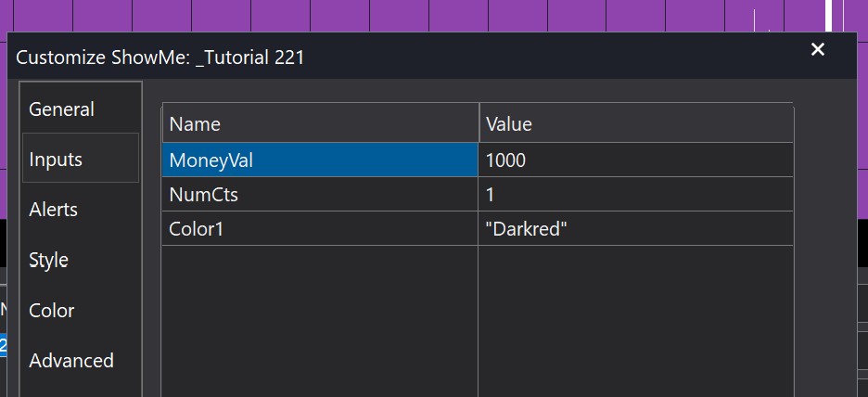Screen dimensions: 868x397
Task: Edit the MoneyVal value 1000
Action: pos(635,160)
